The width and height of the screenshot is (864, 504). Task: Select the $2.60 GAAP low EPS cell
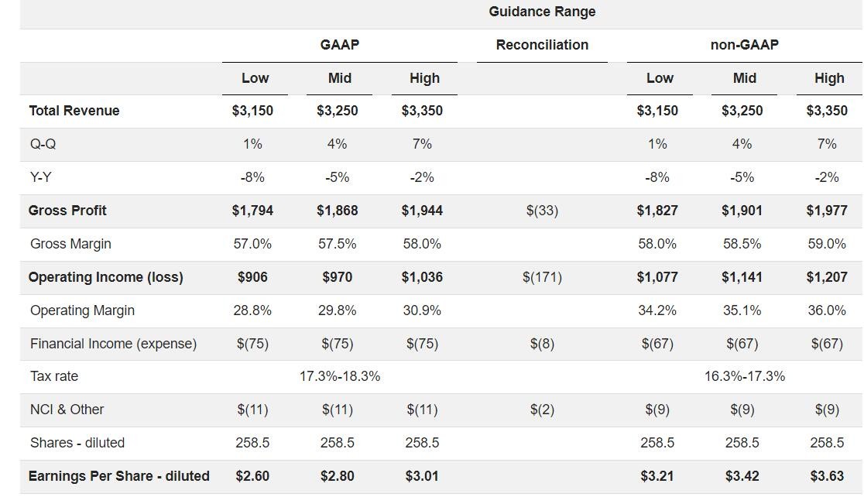[x=252, y=476]
